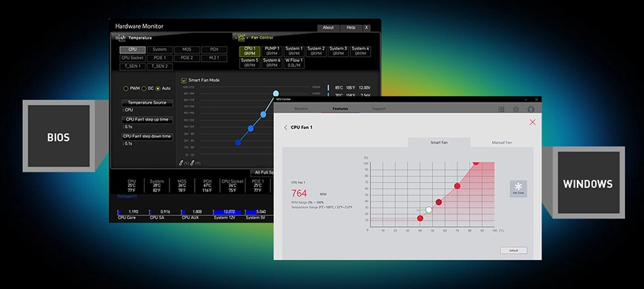The width and height of the screenshot is (644, 289).
Task: Select the T_SEN 1 sensor button
Action: pyautogui.click(x=132, y=66)
